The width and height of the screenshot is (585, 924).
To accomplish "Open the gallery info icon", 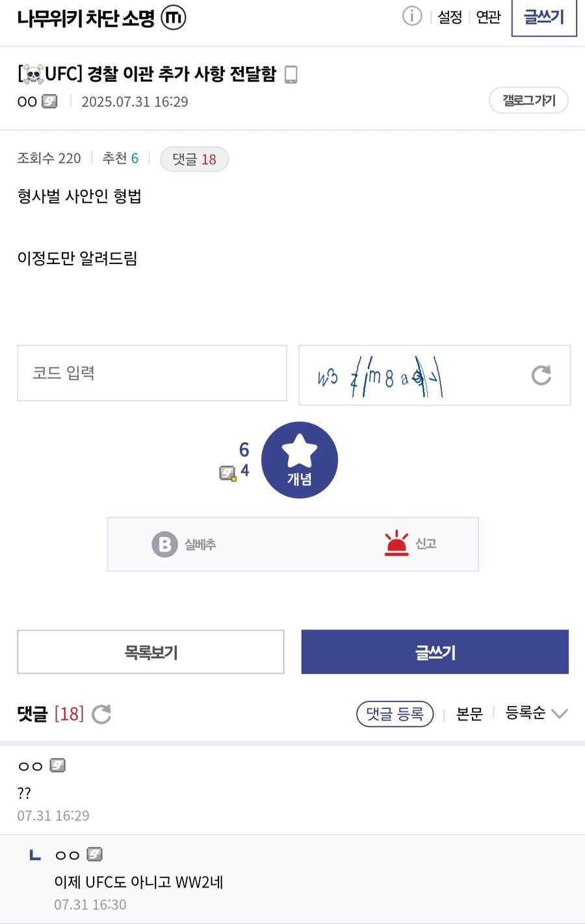I will 411,17.
